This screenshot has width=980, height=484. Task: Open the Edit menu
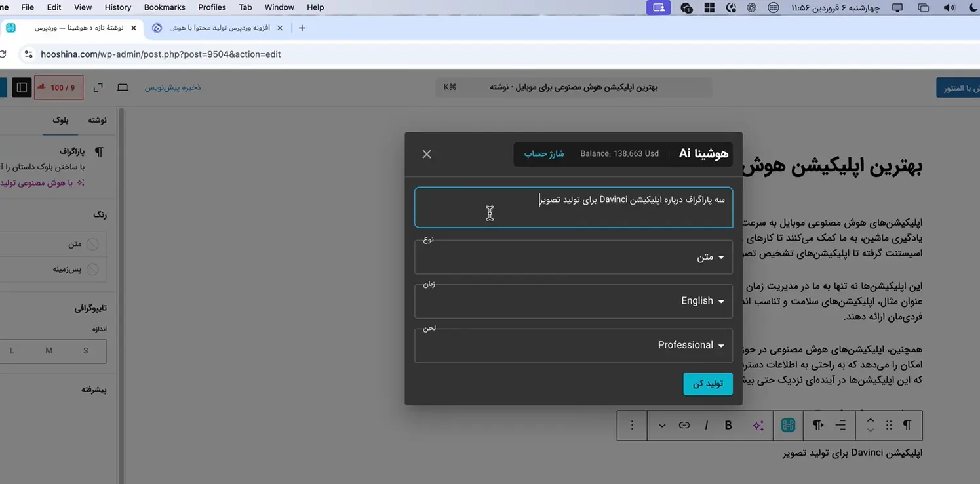coord(54,7)
